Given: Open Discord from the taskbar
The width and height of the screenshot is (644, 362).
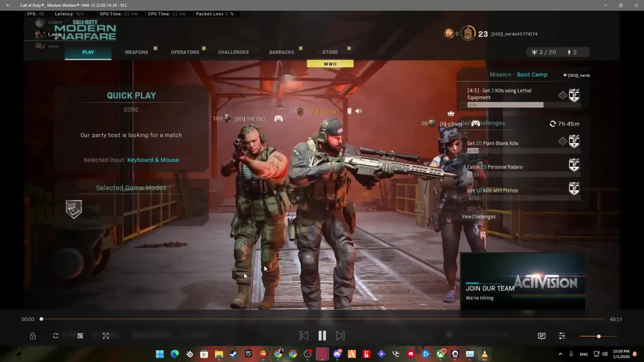Looking at the screenshot, I should [x=337, y=354].
